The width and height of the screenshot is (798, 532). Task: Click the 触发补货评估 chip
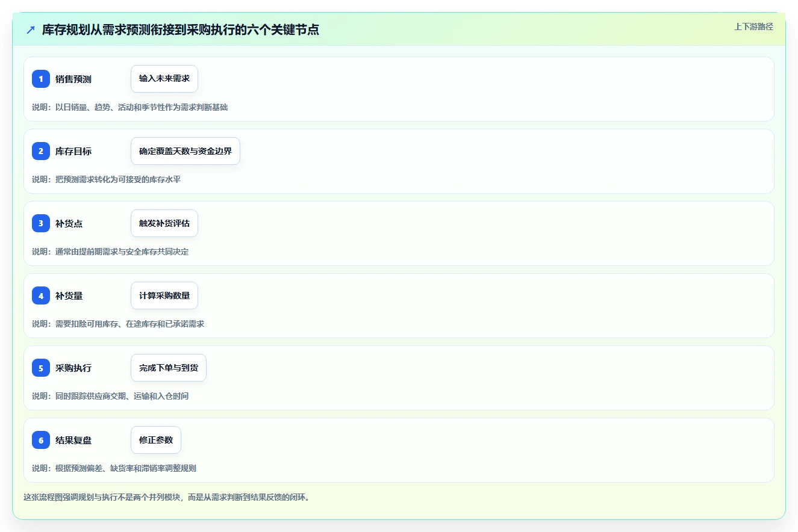(x=164, y=223)
